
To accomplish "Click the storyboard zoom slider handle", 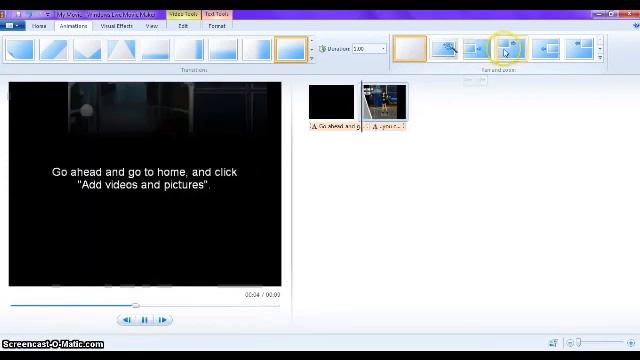I will pyautogui.click(x=579, y=343).
